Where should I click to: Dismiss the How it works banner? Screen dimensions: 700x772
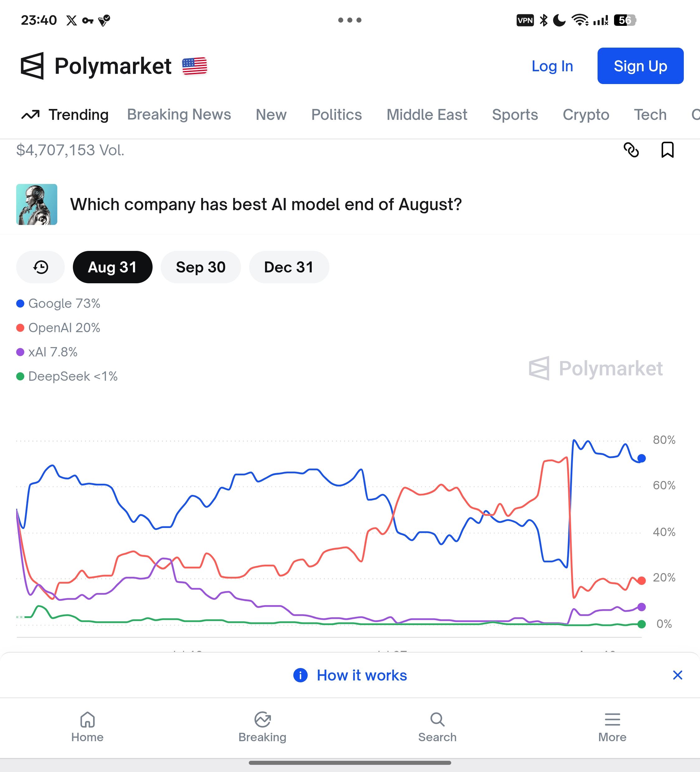[x=677, y=675]
